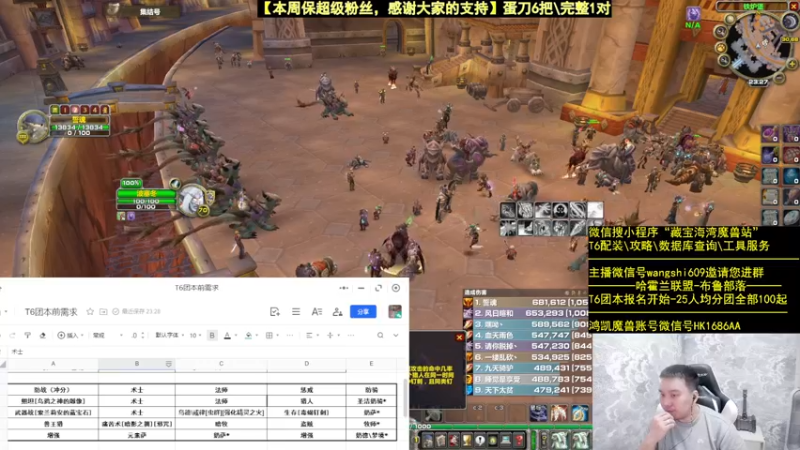Click the skull icon in the pet action bar
Image resolution: width=800 pixels, height=450 pixels.
(x=560, y=210)
